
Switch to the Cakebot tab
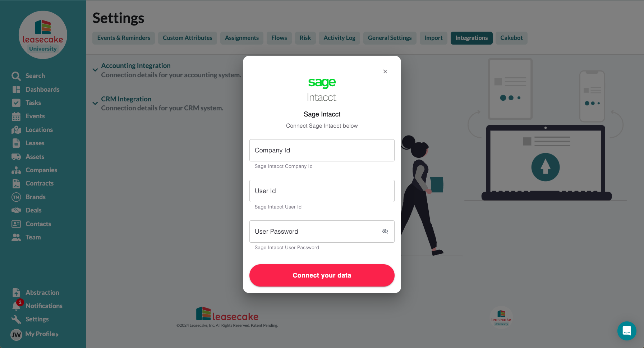pos(511,38)
